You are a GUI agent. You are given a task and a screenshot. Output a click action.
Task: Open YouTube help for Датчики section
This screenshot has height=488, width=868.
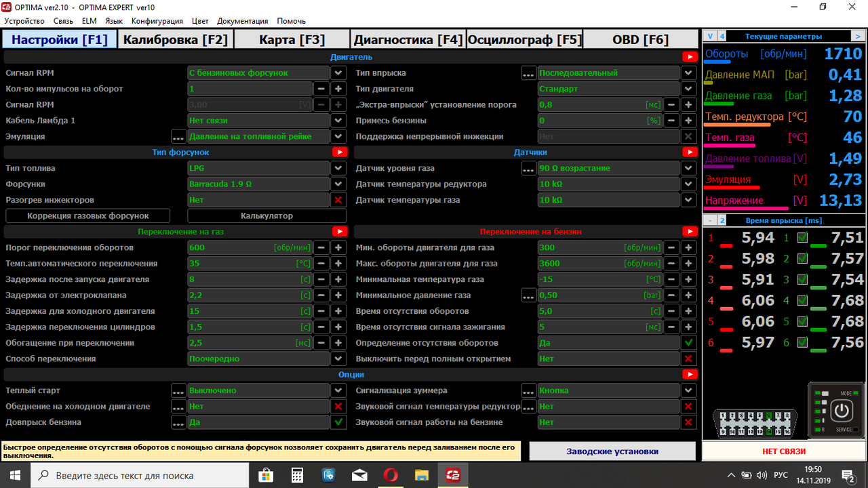(x=690, y=152)
